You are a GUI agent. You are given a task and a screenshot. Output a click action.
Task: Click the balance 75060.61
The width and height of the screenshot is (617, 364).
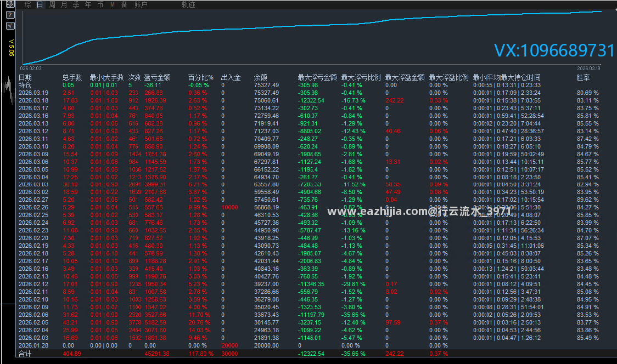(266, 101)
